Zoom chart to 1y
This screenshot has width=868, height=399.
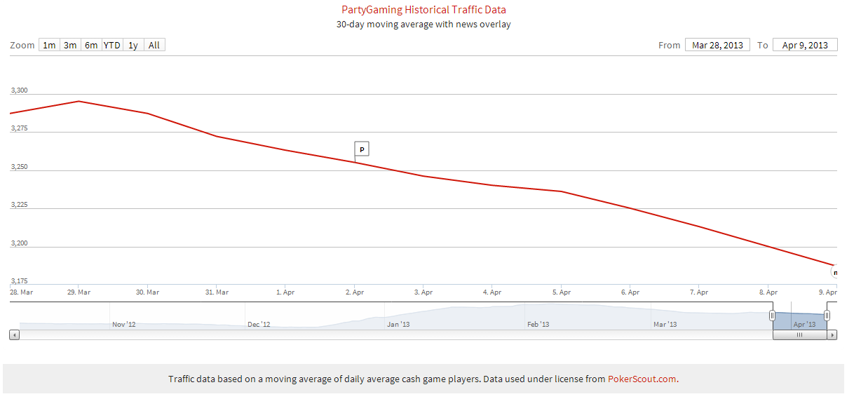tap(133, 45)
